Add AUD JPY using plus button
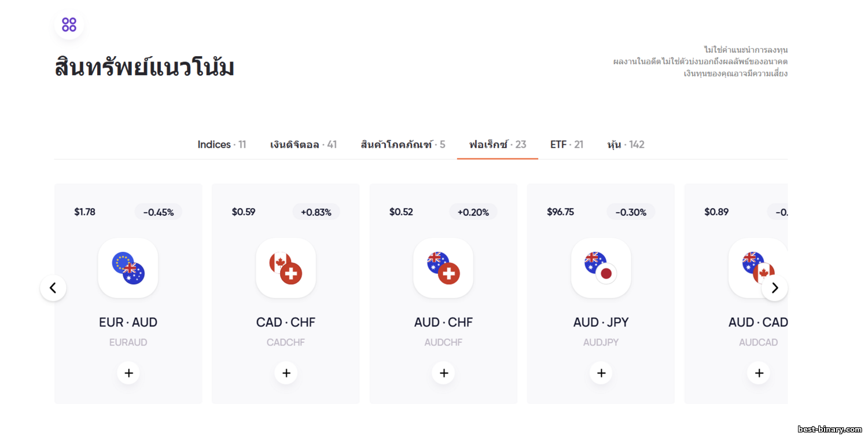 tap(601, 373)
